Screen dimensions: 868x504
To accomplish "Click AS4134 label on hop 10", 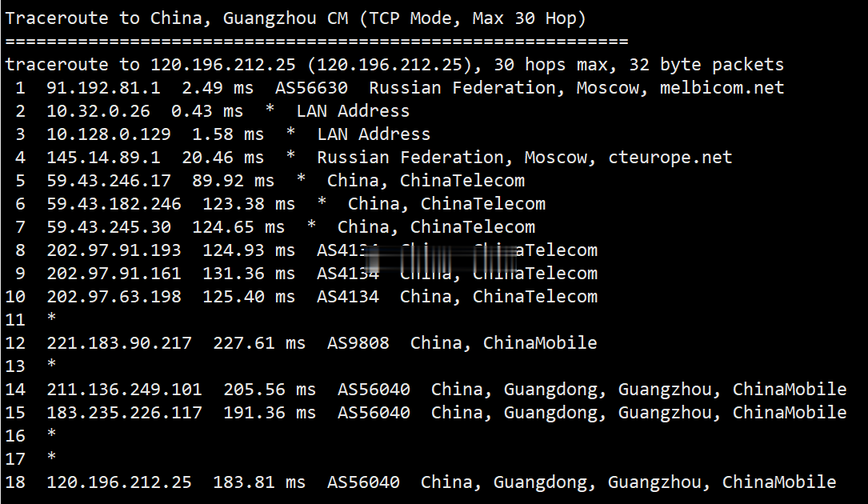I will coord(348,298).
